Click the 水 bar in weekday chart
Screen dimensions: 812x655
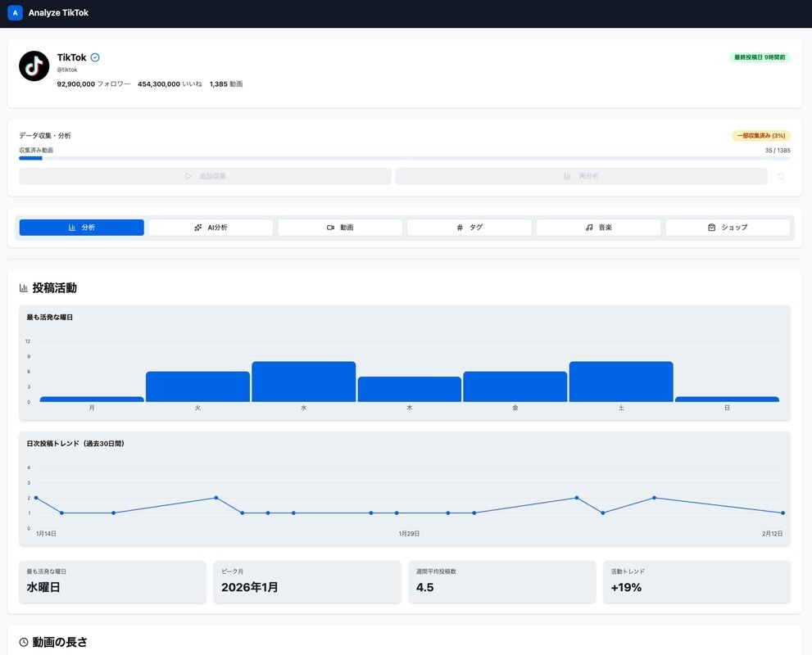pos(304,382)
